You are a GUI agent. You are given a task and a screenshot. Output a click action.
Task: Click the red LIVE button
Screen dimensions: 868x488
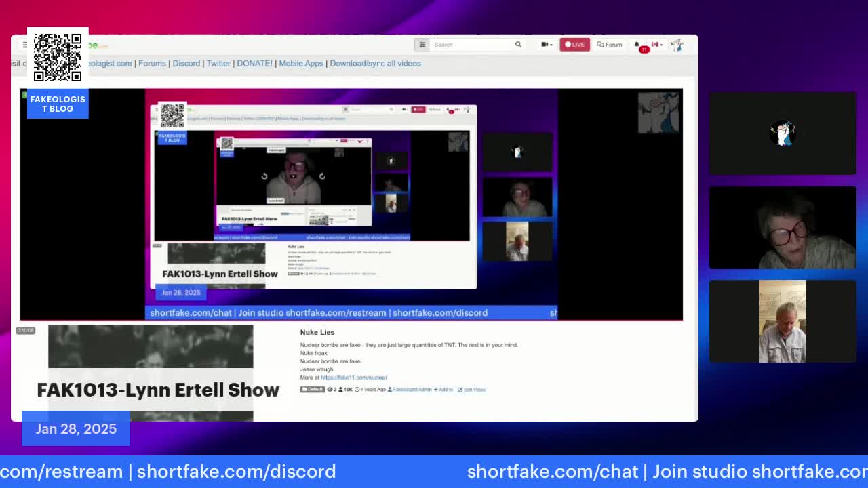(574, 45)
